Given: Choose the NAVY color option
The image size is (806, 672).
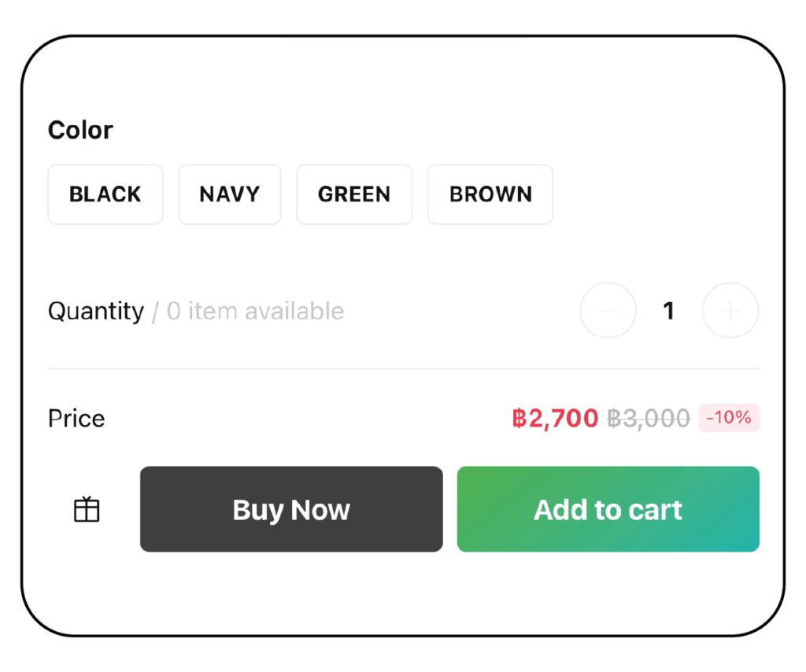Looking at the screenshot, I should tap(229, 194).
